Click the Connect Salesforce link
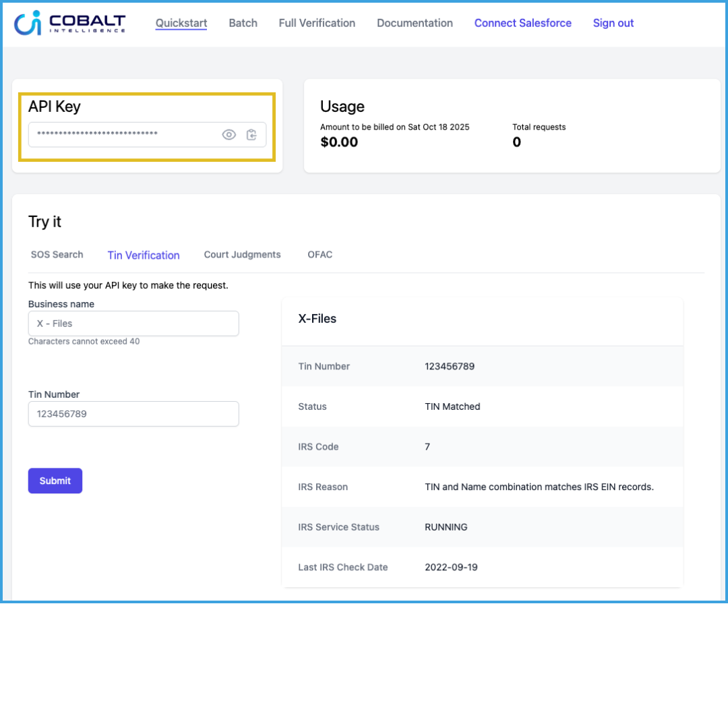Viewport: 728px width, 728px height. (x=523, y=23)
